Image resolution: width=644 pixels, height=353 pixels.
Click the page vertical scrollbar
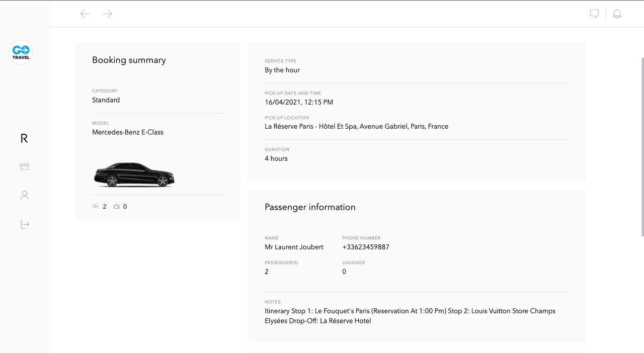click(642, 146)
